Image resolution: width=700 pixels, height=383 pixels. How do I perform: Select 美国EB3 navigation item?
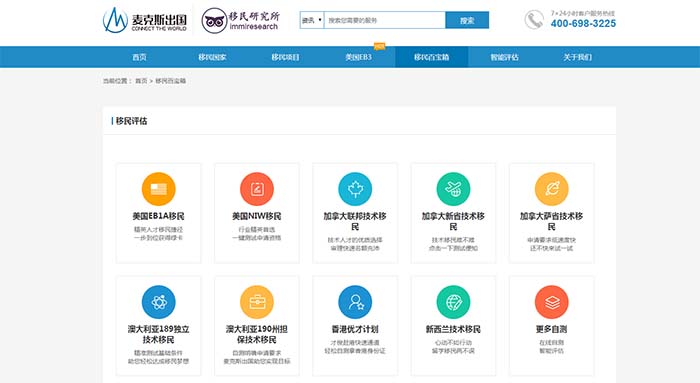(x=358, y=57)
